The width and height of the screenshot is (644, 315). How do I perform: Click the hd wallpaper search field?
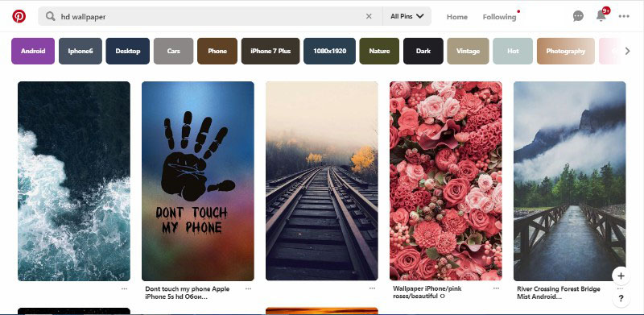tap(210, 16)
